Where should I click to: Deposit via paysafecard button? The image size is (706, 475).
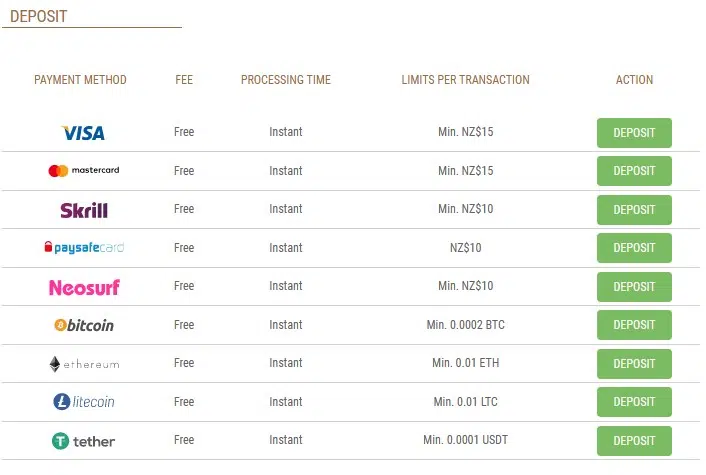634,248
